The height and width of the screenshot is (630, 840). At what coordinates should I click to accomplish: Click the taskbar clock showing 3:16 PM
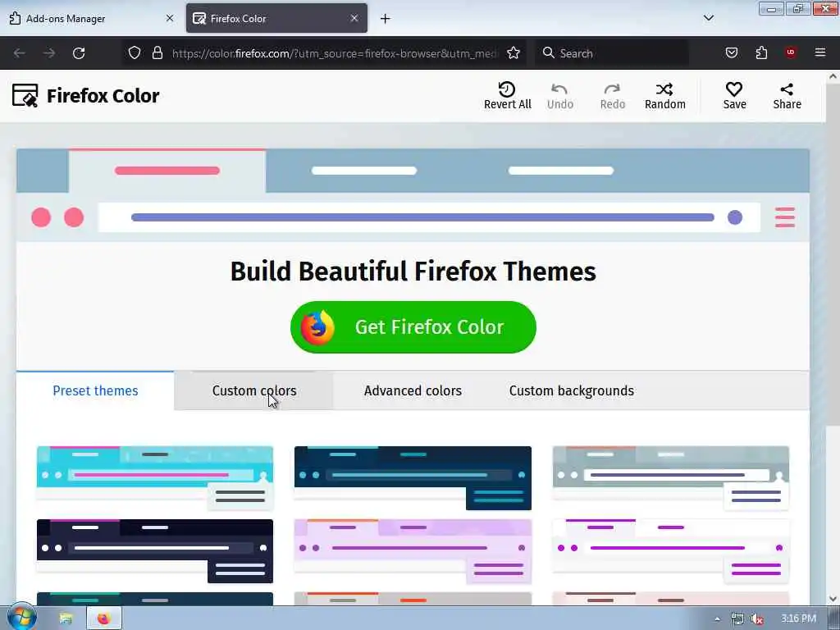[798, 619]
